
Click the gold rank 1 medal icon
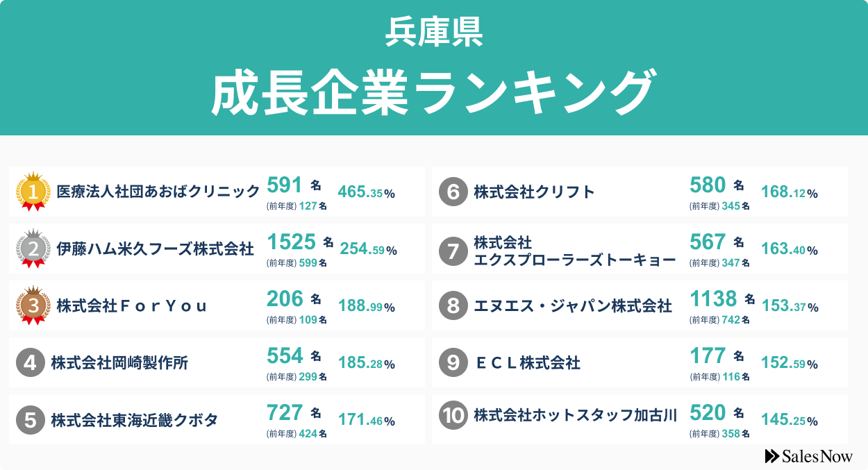pyautogui.click(x=33, y=191)
